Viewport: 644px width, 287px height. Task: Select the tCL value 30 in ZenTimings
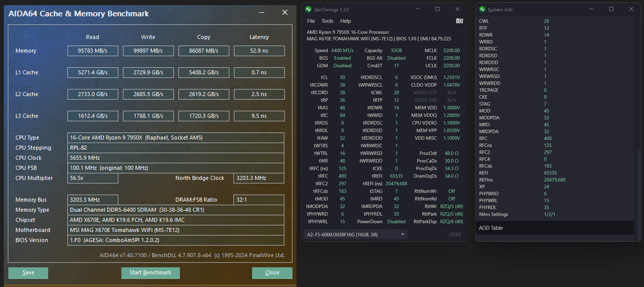(342, 77)
